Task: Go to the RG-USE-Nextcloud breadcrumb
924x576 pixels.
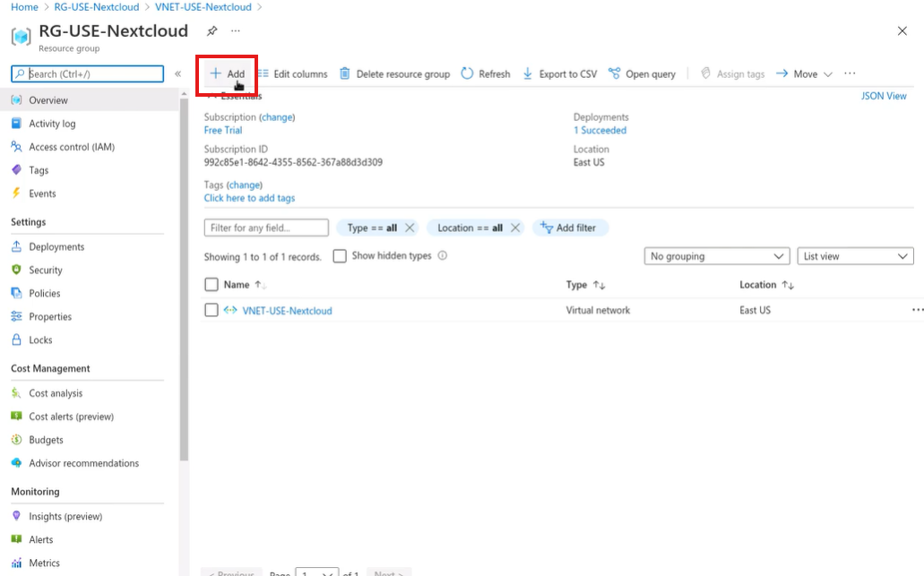Action: pyautogui.click(x=97, y=7)
